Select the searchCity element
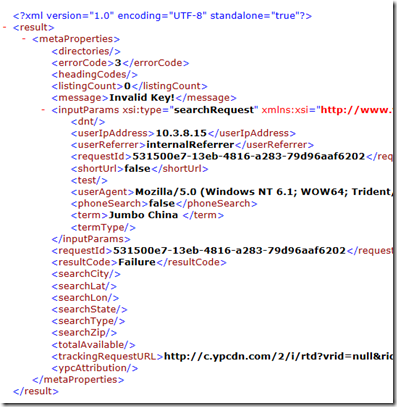Viewport: 397px width, 407px height. coord(86,274)
